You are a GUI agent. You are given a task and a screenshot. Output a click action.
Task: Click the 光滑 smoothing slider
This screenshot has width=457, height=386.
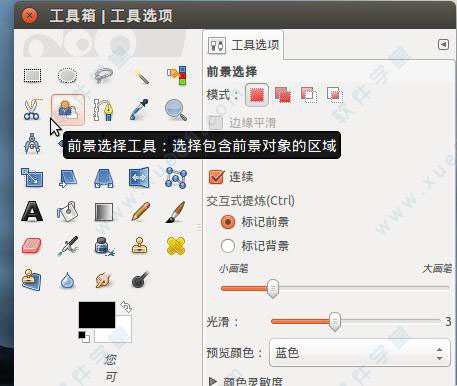coord(355,321)
